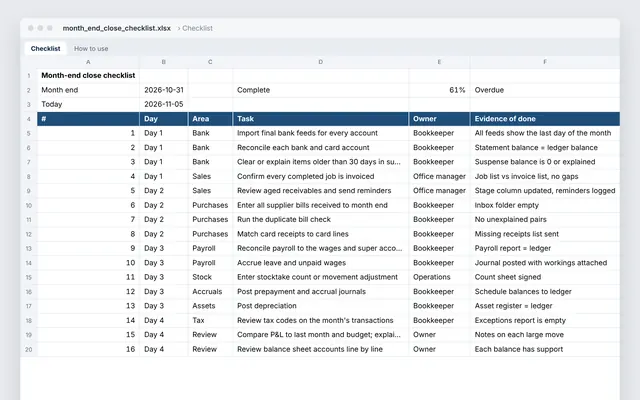Image resolution: width=640 pixels, height=400 pixels.
Task: Click the Accruals area cell
Action: click(210, 292)
